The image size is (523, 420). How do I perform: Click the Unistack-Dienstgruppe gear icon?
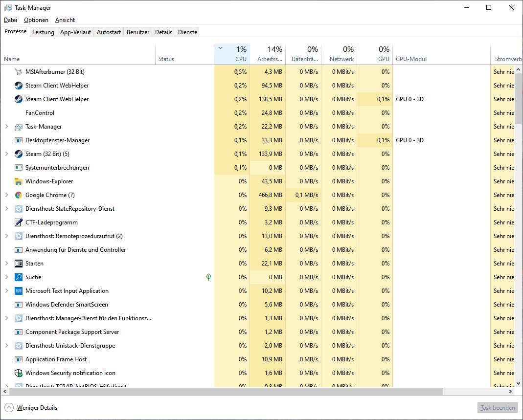[18, 345]
